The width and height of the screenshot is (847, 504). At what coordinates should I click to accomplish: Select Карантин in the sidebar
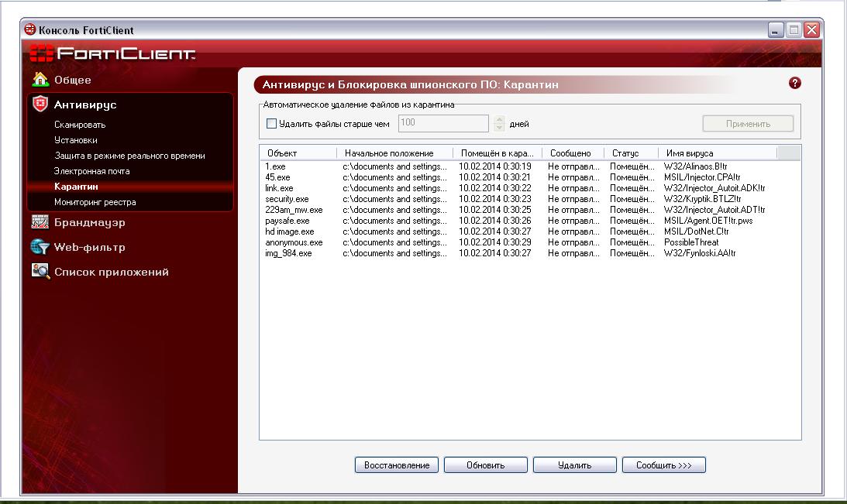[x=76, y=187]
